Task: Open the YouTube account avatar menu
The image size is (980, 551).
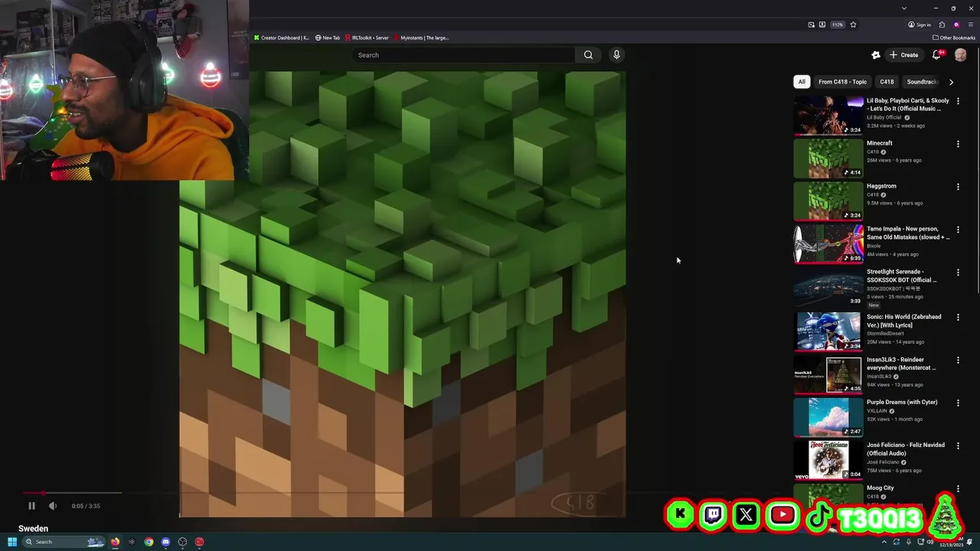Action: click(x=961, y=55)
